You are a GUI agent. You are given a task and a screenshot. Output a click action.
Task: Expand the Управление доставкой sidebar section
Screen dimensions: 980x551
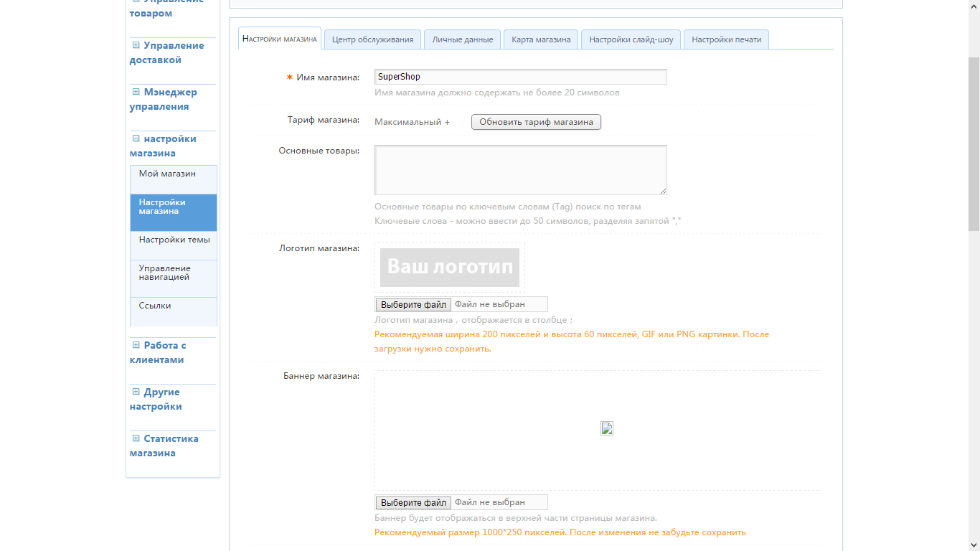(x=136, y=45)
